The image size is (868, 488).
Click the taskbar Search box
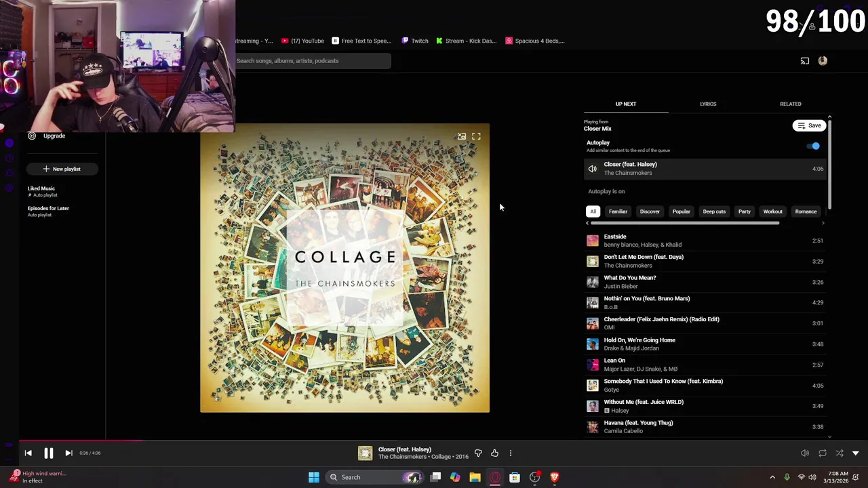click(x=374, y=477)
